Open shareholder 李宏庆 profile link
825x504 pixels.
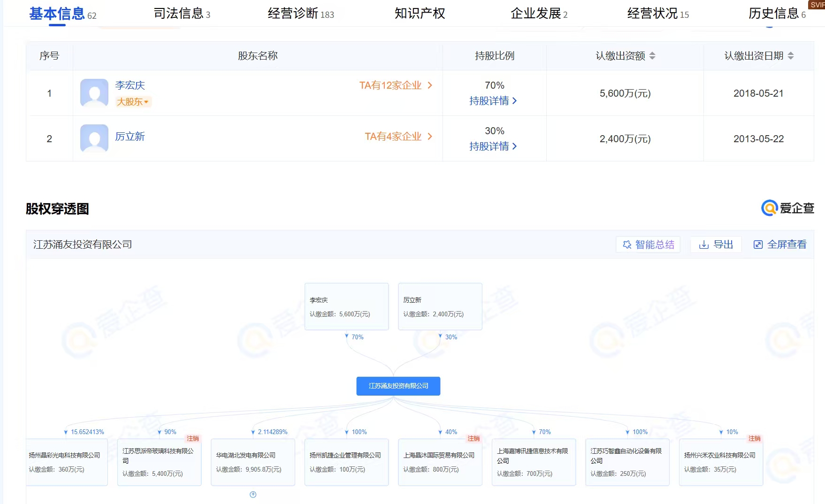[130, 85]
